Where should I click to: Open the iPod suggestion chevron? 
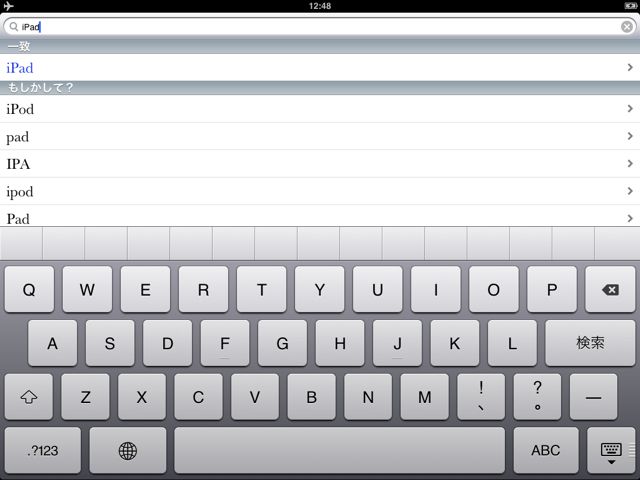point(630,109)
